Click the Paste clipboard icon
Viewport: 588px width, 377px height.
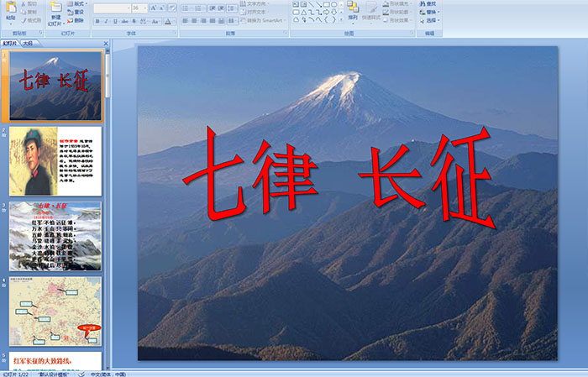(11, 8)
